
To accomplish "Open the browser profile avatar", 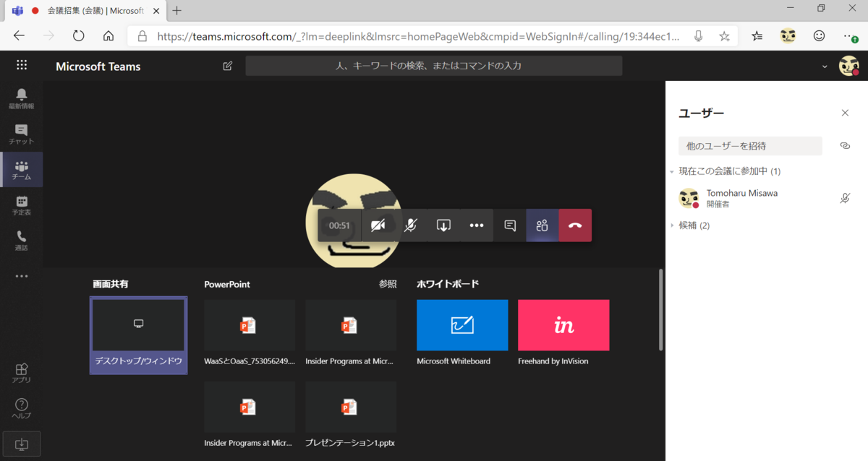I will click(788, 36).
